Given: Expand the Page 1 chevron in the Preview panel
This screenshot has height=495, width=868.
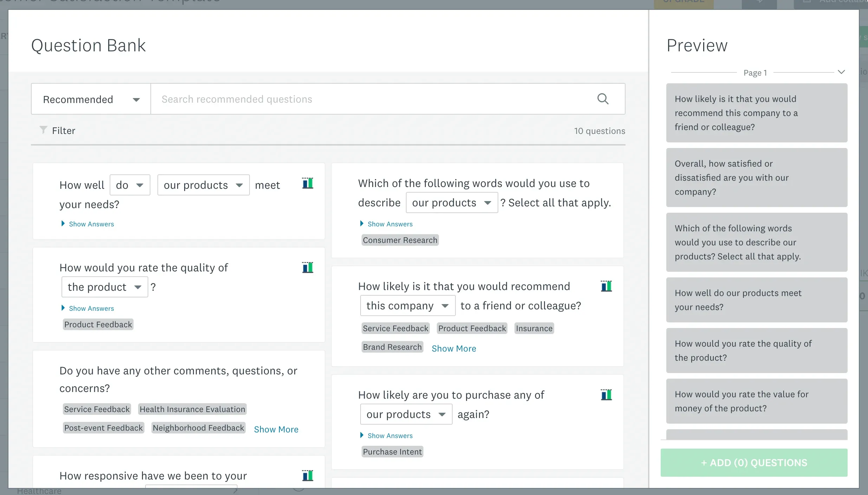Looking at the screenshot, I should 842,72.
